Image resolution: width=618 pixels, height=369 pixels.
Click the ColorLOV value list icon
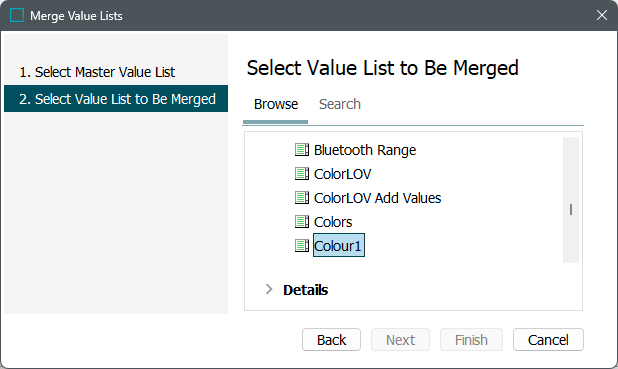click(x=302, y=174)
